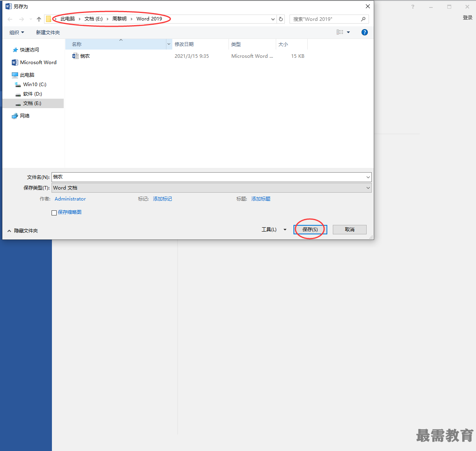Create a new folder with 新建文件夹

pyautogui.click(x=48, y=32)
